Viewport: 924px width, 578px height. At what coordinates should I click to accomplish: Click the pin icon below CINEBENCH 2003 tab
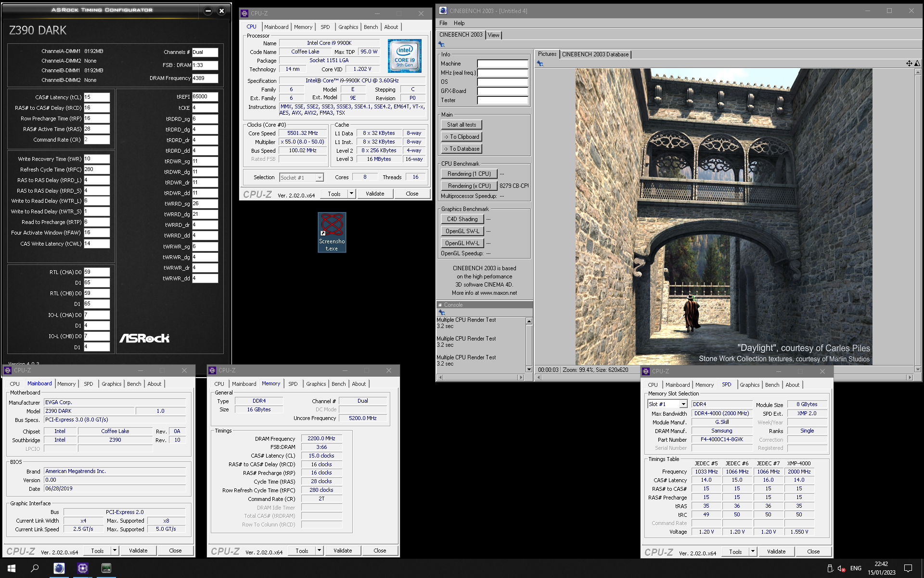coord(441,44)
